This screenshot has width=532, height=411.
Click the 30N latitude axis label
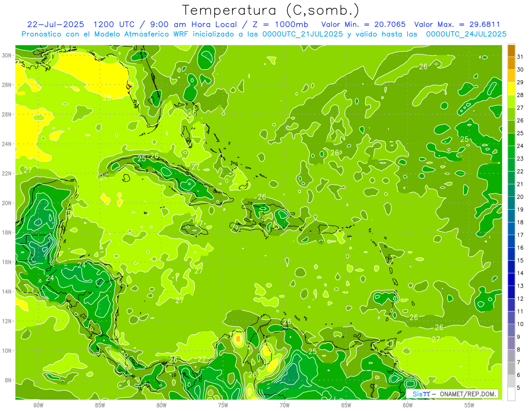coord(7,55)
